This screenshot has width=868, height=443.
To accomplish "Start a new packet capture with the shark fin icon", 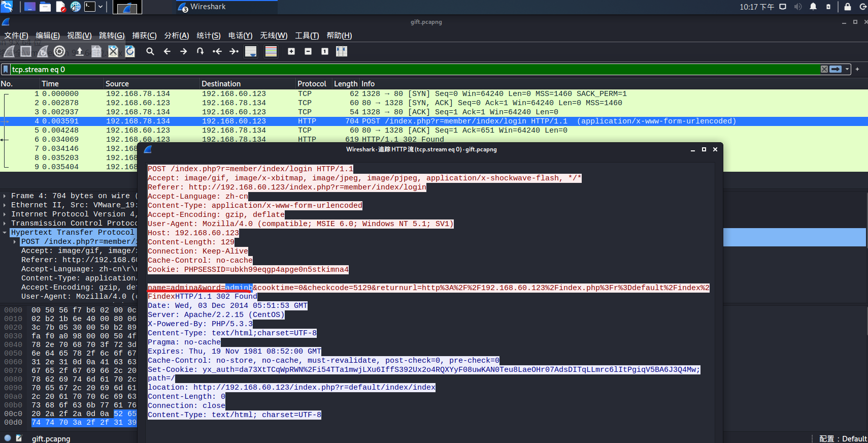I will [x=9, y=51].
